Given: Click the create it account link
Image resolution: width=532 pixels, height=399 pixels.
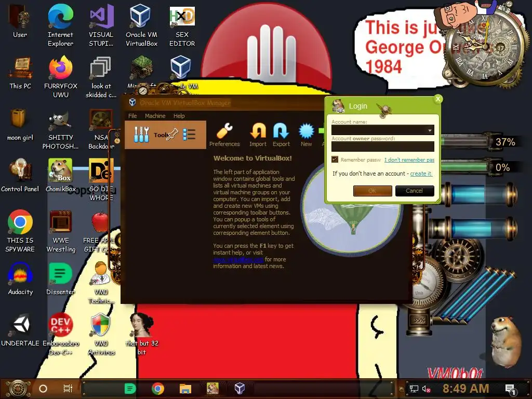Looking at the screenshot, I should click(x=421, y=174).
